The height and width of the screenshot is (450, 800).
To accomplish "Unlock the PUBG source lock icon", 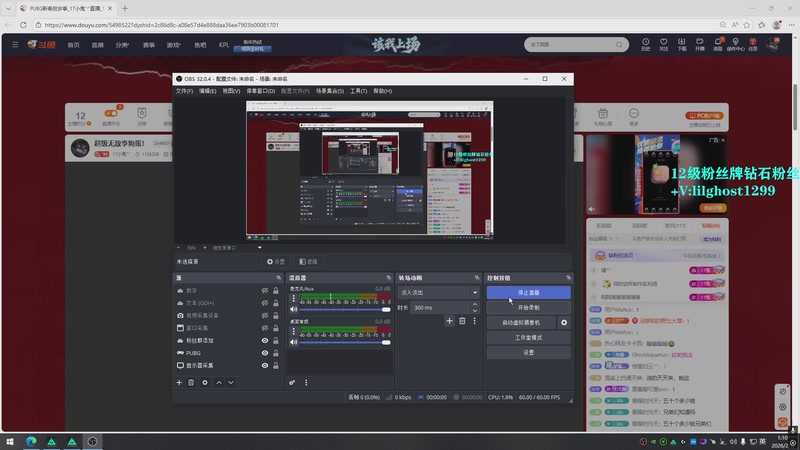I will tap(276, 353).
